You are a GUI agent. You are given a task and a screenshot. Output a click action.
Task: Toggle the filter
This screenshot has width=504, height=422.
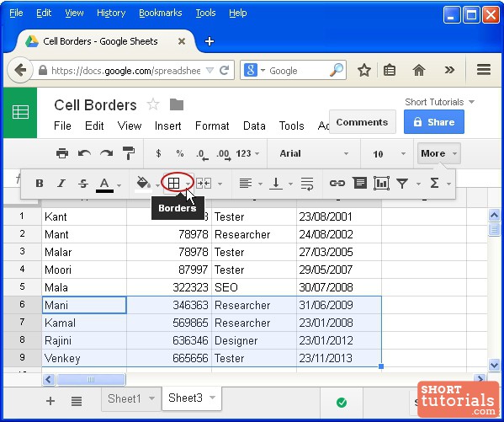pyautogui.click(x=402, y=184)
